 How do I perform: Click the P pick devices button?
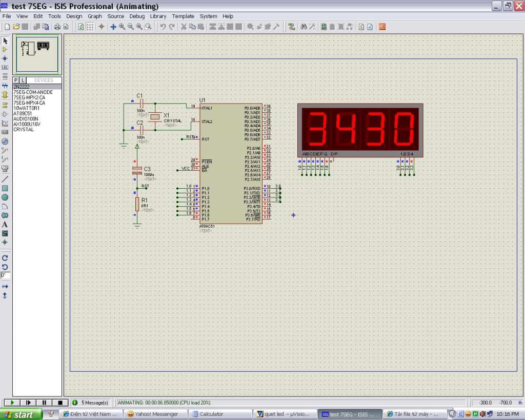click(x=16, y=81)
